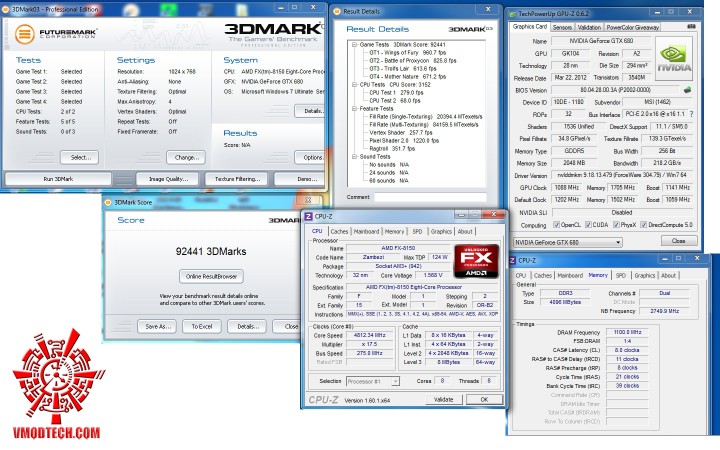This screenshot has width=720, height=450.
Task: Toggle the OpenCL checkbox in GPU-Z
Action: (x=556, y=225)
